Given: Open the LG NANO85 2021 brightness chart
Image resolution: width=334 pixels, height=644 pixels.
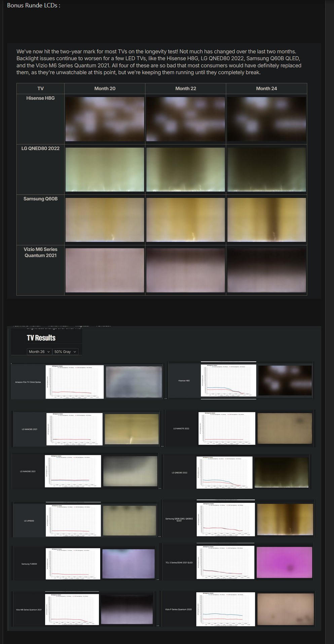Looking at the screenshot, I should point(74,429).
